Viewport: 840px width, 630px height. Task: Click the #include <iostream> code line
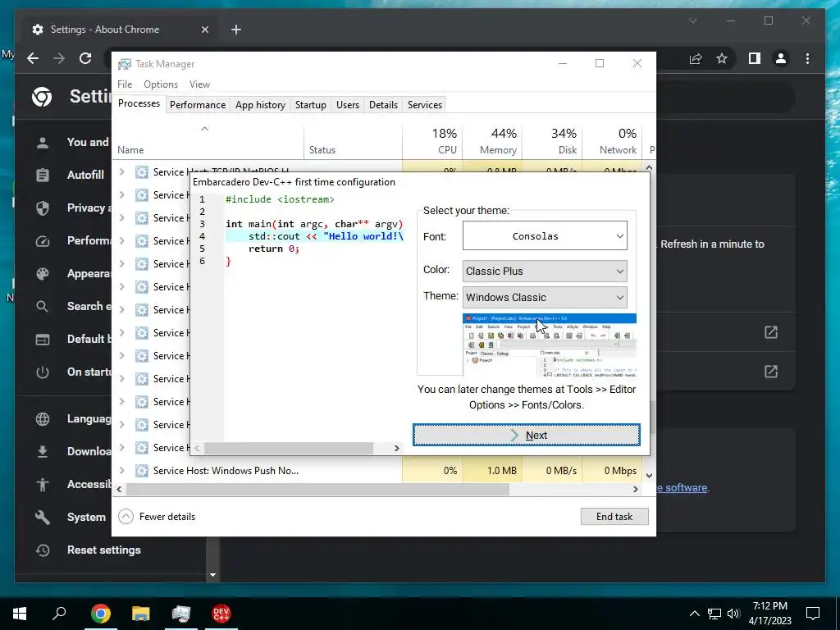pos(280,199)
